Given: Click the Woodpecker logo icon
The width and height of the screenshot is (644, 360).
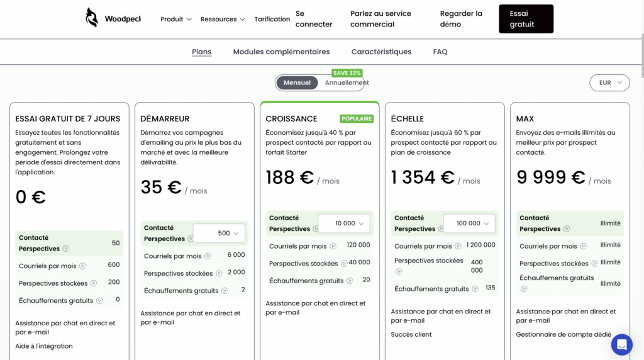Looking at the screenshot, I should click(92, 18).
